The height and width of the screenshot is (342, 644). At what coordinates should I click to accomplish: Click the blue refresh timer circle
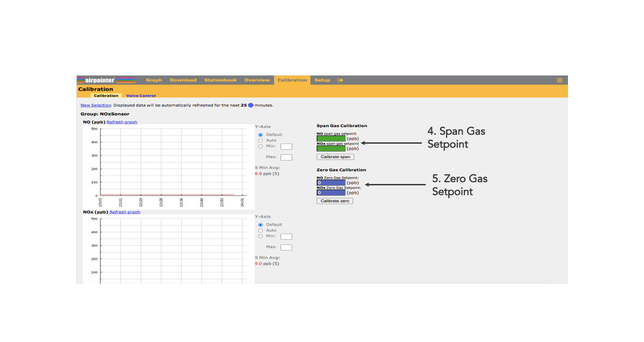tap(251, 105)
